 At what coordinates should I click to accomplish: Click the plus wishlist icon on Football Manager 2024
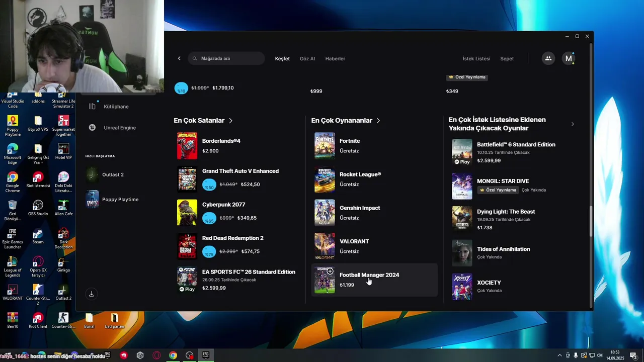(330, 271)
